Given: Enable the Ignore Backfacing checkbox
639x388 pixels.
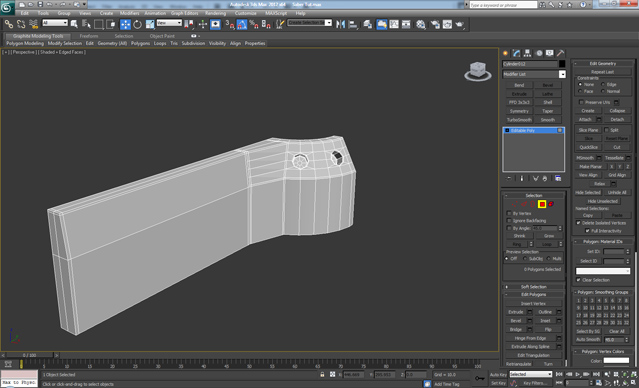Looking at the screenshot, I should point(509,221).
